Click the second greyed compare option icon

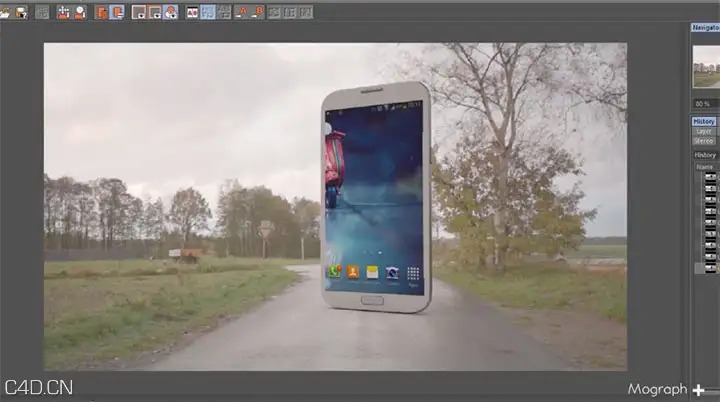pos(290,12)
